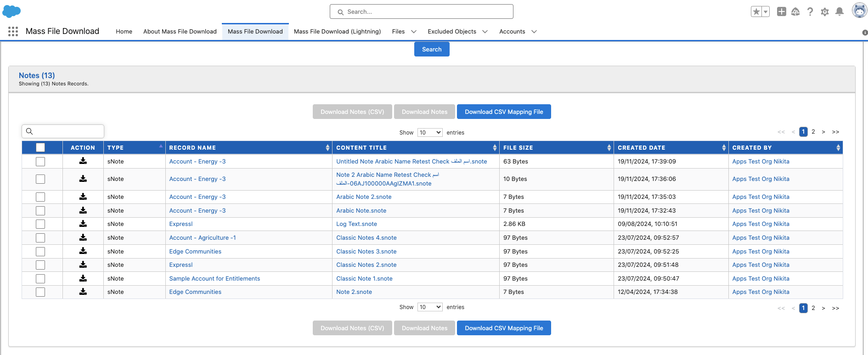The width and height of the screenshot is (868, 355).
Task: Click next page arrow in top pagination
Action: click(823, 132)
